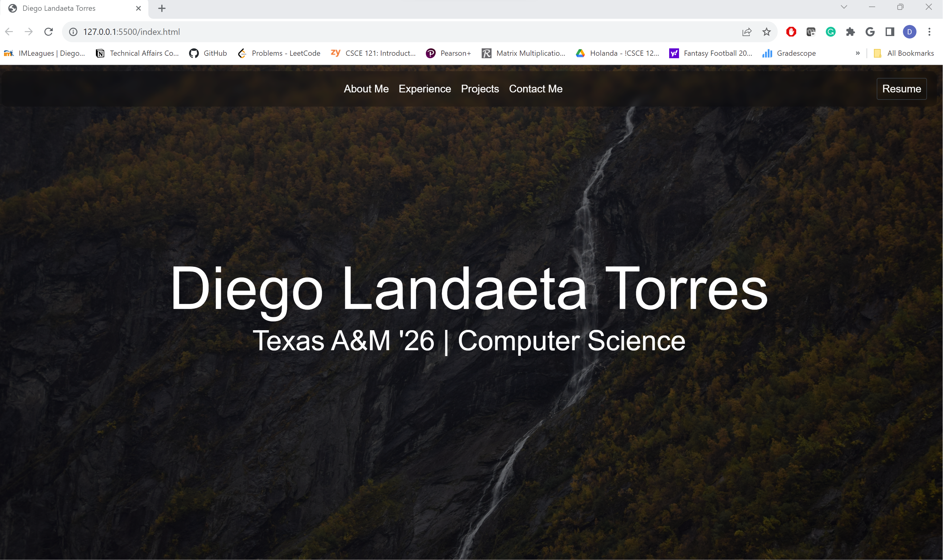Navigate to the Projects section
The width and height of the screenshot is (943, 560).
(x=480, y=89)
